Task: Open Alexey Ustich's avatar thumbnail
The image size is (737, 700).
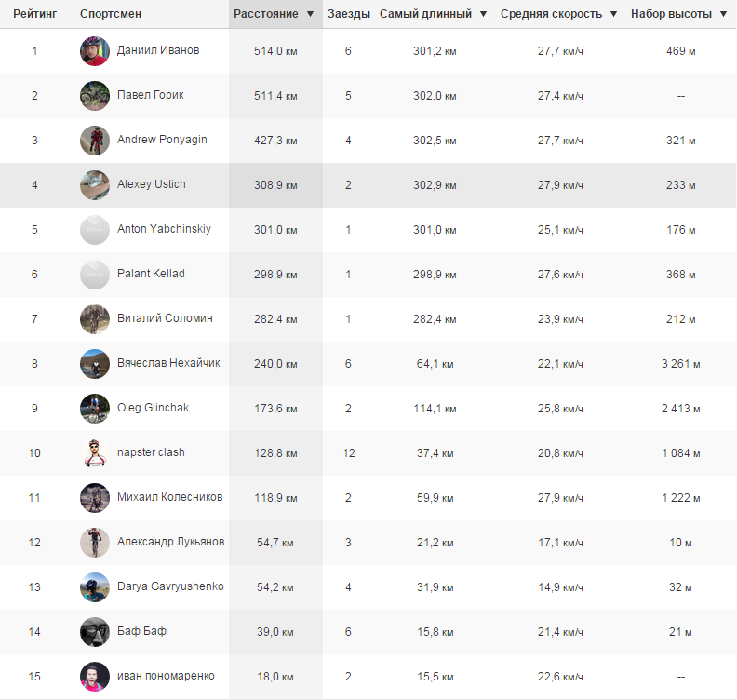Action: click(95, 185)
